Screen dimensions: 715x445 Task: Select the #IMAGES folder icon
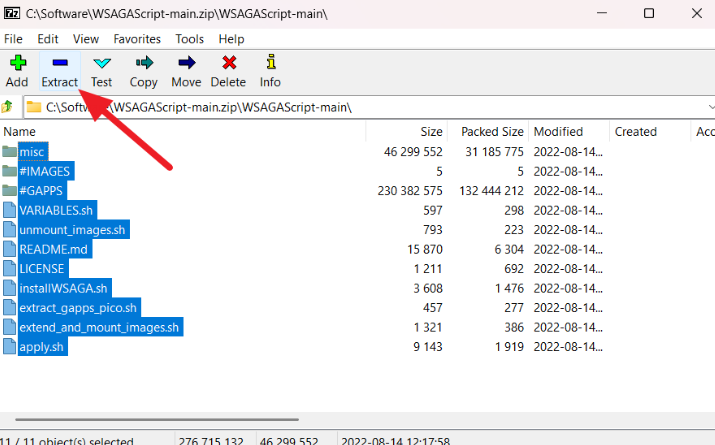click(9, 171)
